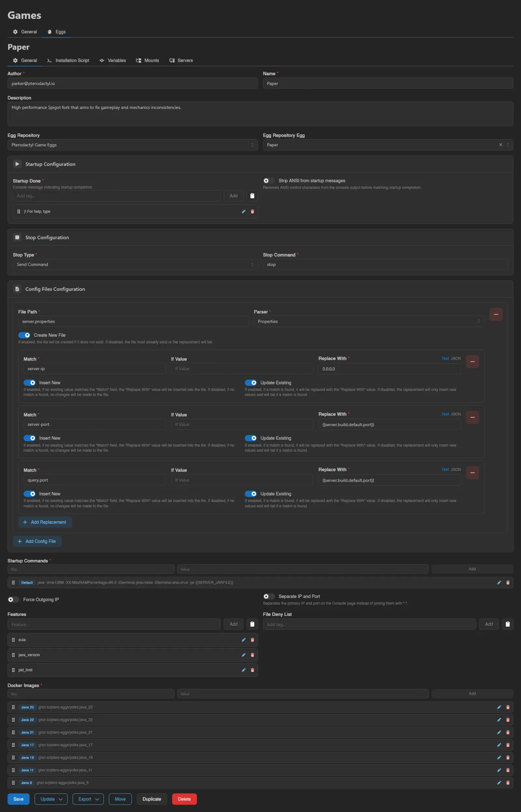Edit the Java 25 docker image

[499, 707]
